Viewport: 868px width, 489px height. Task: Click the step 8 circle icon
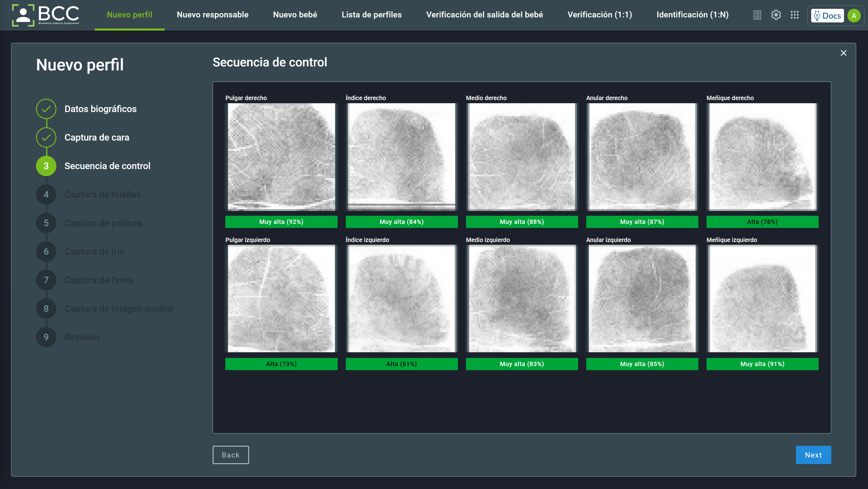click(x=46, y=309)
